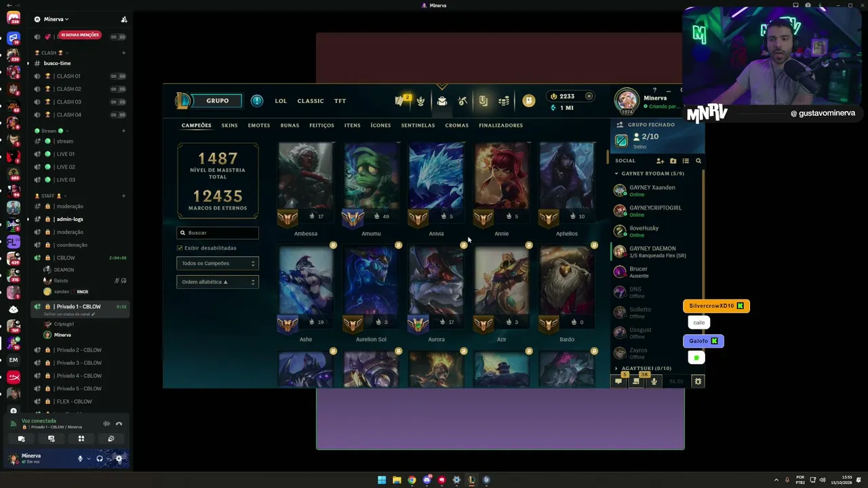This screenshot has height=488, width=868.
Task: Disconnect from Discord voice channel
Action: pyautogui.click(x=119, y=424)
